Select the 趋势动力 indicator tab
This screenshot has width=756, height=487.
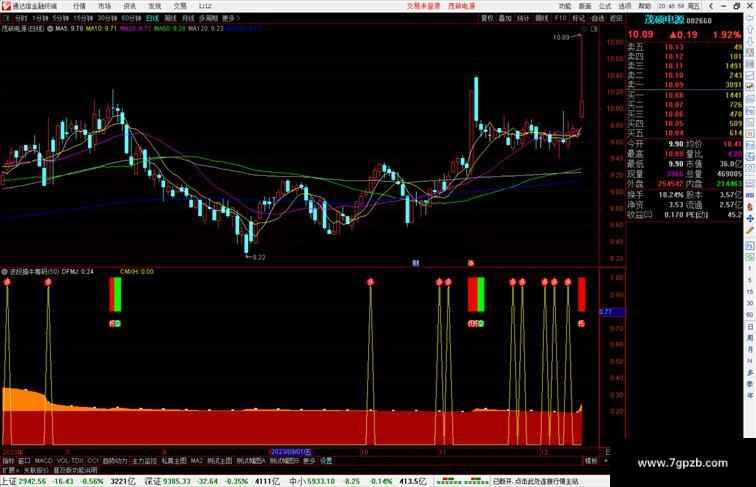(x=115, y=461)
